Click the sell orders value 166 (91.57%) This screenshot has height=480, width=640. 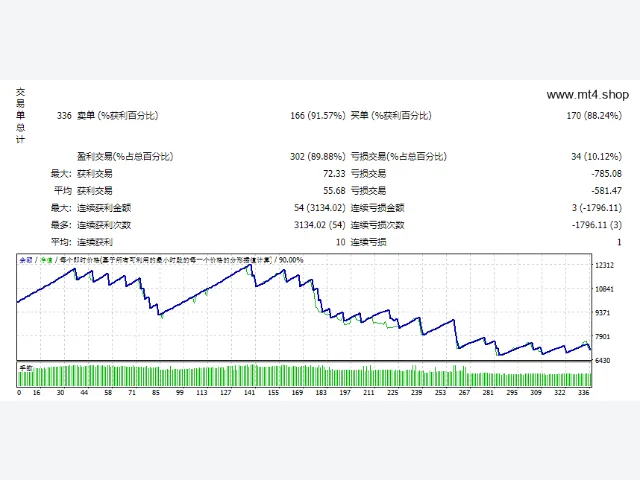(318, 116)
